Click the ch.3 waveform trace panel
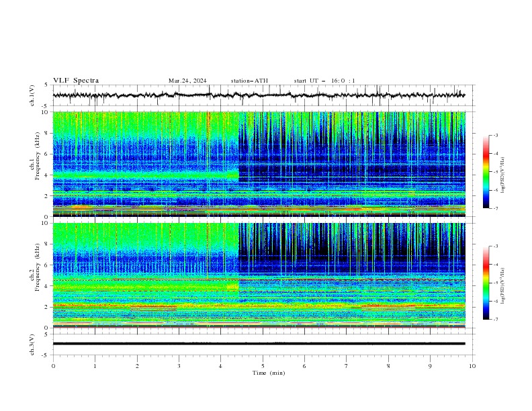The width and height of the screenshot is (532, 411). click(264, 345)
